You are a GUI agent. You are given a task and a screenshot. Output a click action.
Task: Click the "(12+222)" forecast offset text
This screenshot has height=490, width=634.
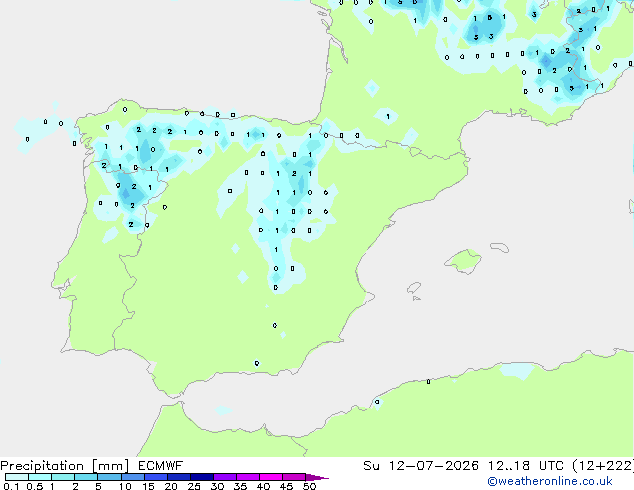(603, 466)
